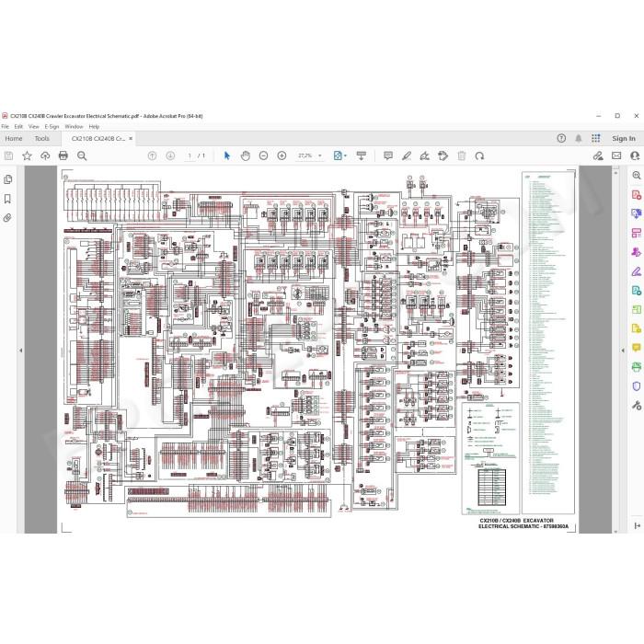
Task: Click the zoom in plus icon
Action: [282, 155]
